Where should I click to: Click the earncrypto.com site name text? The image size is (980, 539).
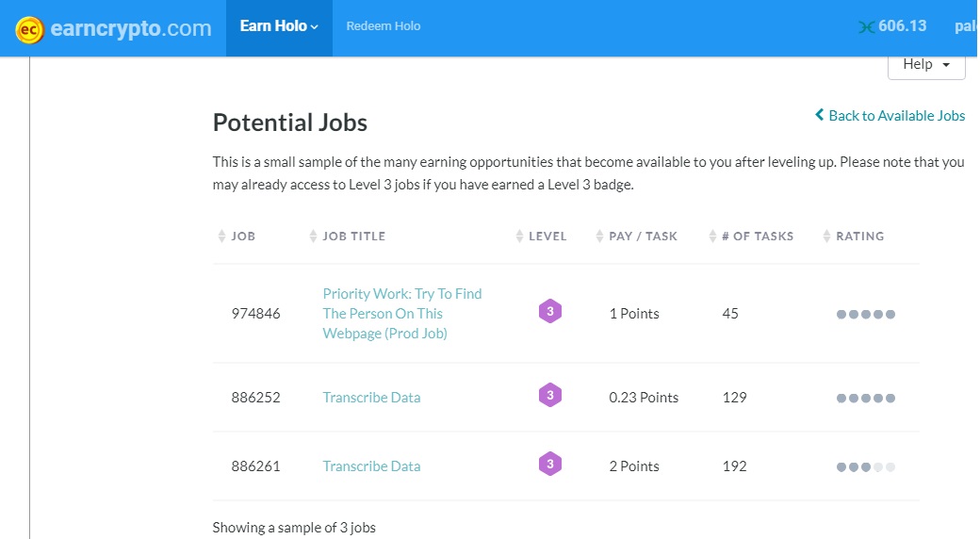point(130,28)
